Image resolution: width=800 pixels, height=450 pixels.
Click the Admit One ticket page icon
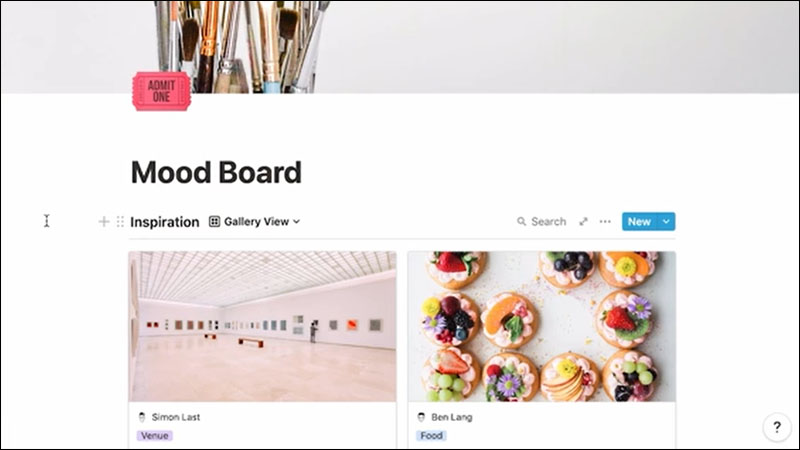click(162, 91)
